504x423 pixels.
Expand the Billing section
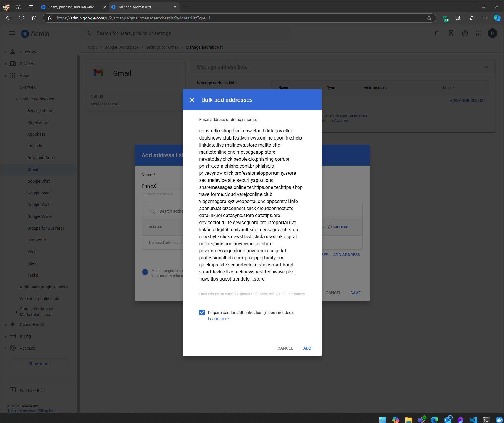[x=5, y=337]
